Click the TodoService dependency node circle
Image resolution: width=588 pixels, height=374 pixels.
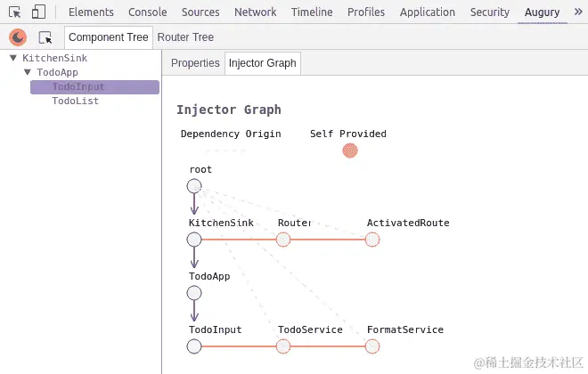pyautogui.click(x=283, y=346)
